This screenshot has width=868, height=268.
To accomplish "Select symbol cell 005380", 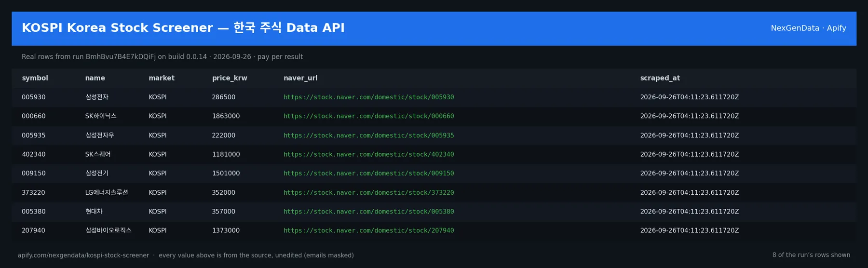I will pos(34,211).
